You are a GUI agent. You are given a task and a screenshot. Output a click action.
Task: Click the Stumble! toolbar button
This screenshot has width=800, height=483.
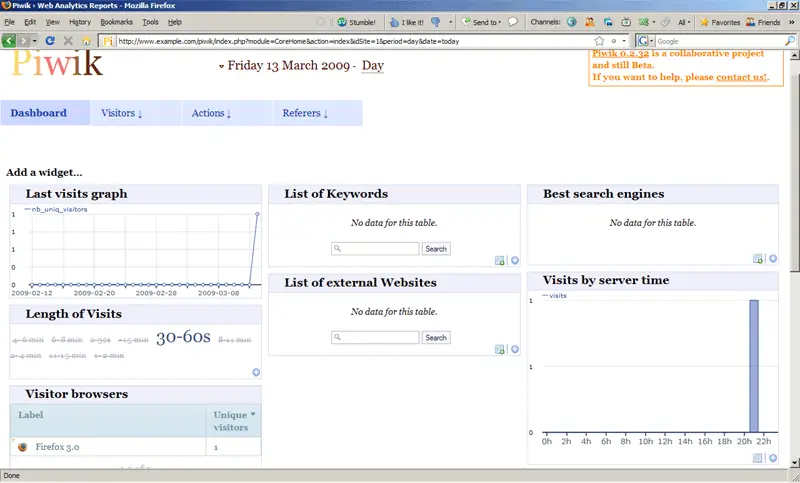pos(357,22)
